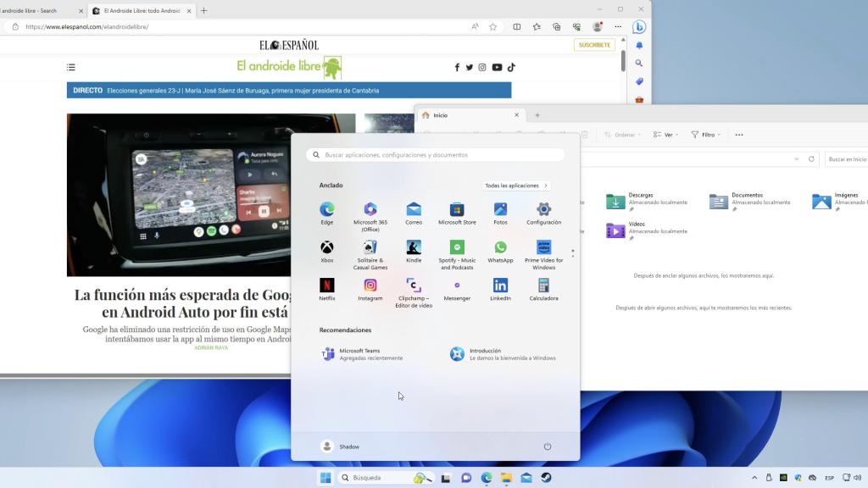Click the taskbar Búsqueda search box
The width and height of the screenshot is (868, 488).
coord(386,478)
